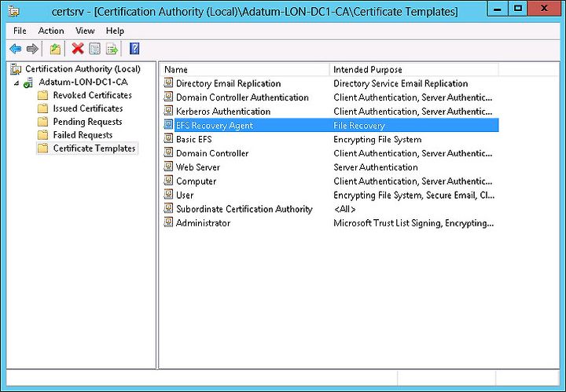Select Pending Requests in the tree

(87, 122)
